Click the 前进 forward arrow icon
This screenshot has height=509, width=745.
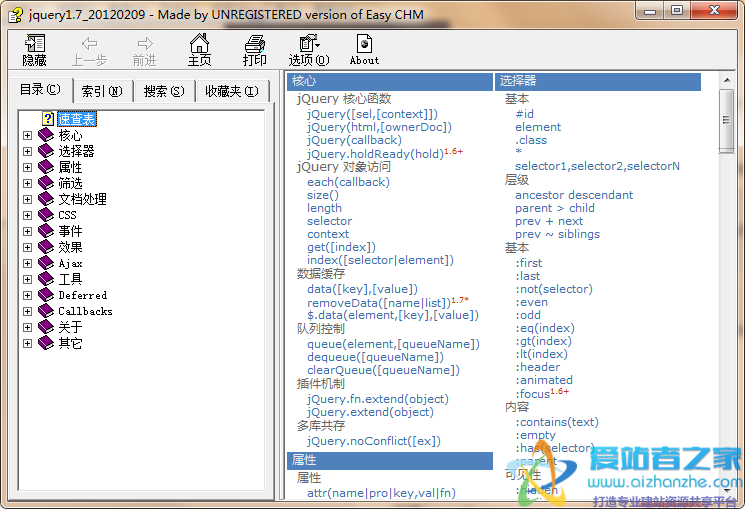pos(145,44)
